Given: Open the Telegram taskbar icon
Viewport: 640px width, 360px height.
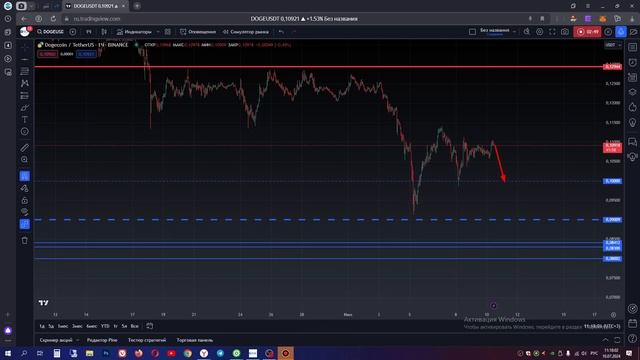Looking at the screenshot, I should [220, 353].
